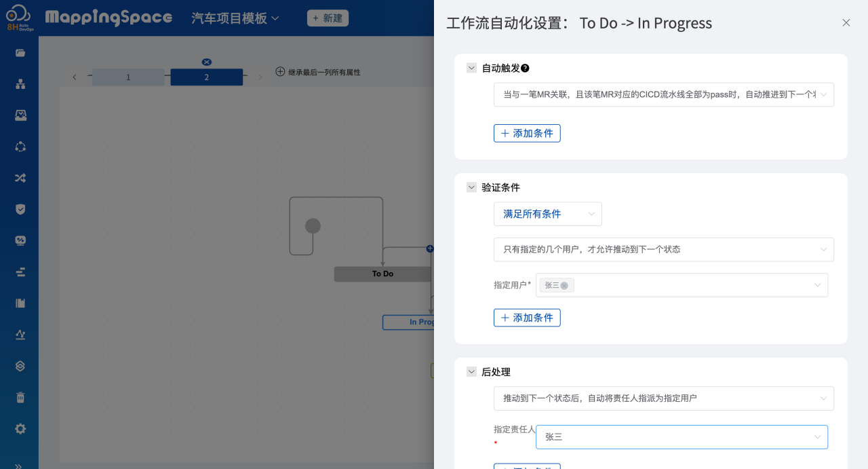Open the folder icon in left sidebar
Screen dimensions: 868x469
coord(20,53)
